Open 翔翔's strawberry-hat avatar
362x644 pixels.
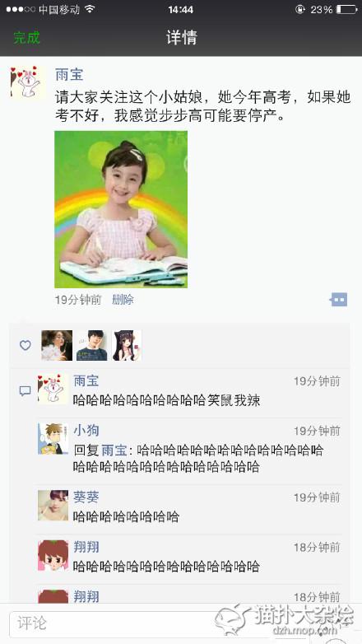coord(53,555)
